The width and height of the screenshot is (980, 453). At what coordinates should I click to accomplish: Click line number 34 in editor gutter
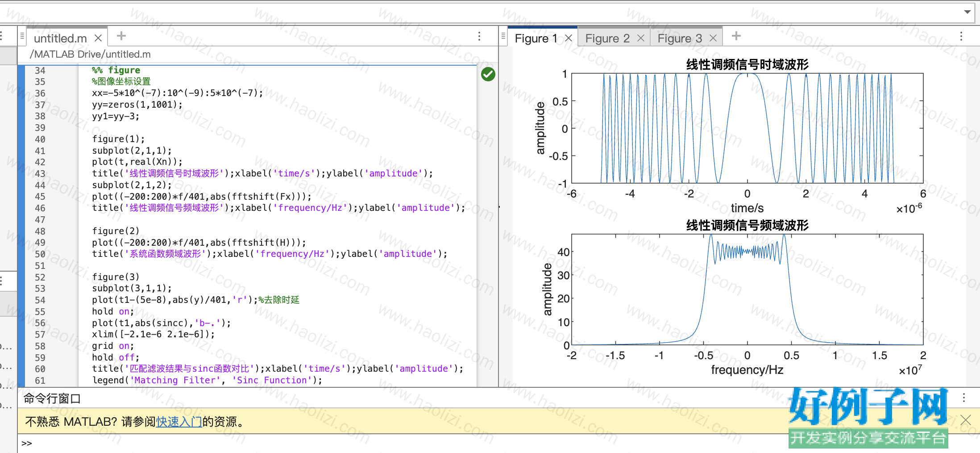pos(40,71)
